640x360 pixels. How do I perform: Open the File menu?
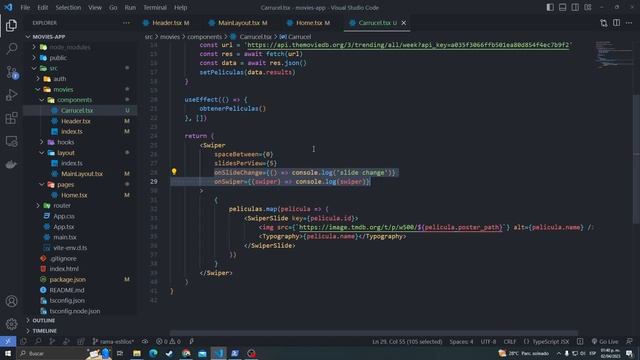point(25,7)
